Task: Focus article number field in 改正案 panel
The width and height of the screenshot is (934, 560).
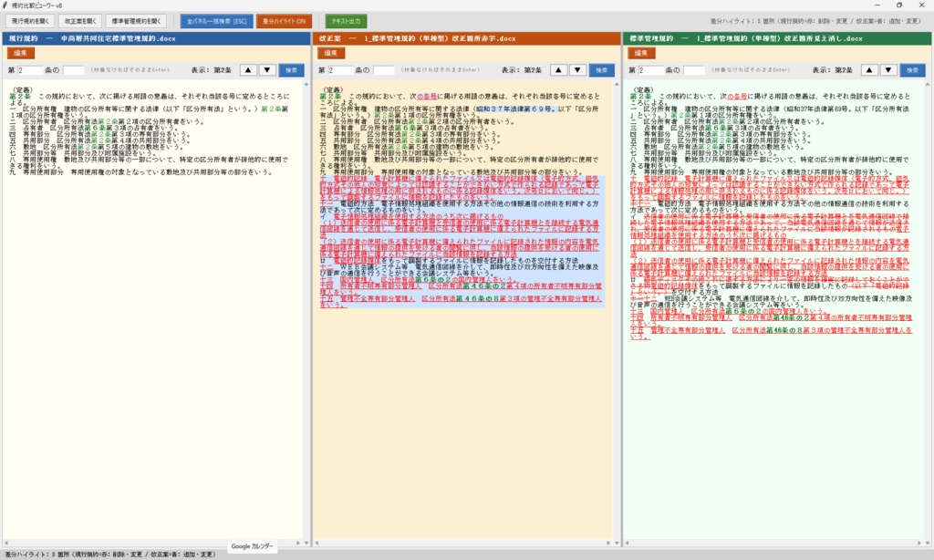Action: click(340, 70)
